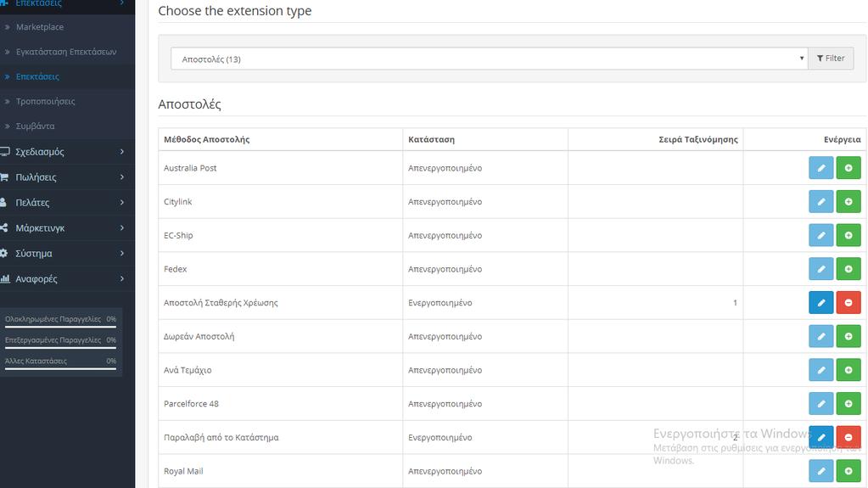This screenshot has height=488, width=868.
Task: Expand the Σύστημα menu
Action: click(x=66, y=254)
